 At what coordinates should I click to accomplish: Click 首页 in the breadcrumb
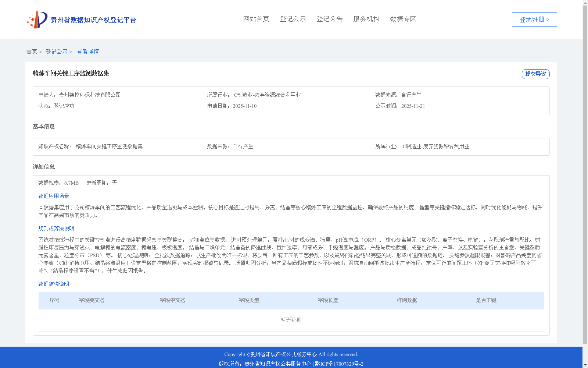click(x=32, y=52)
